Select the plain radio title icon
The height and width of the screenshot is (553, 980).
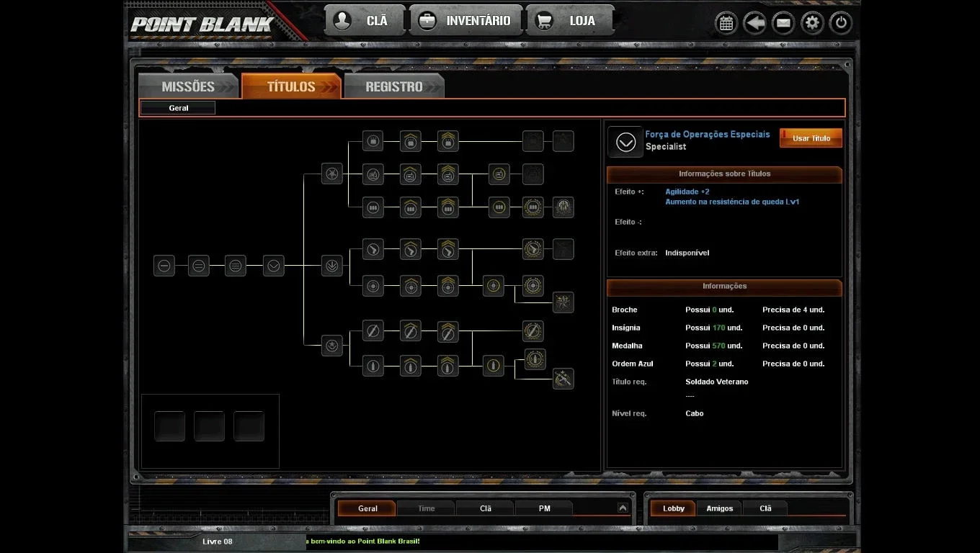tap(373, 174)
